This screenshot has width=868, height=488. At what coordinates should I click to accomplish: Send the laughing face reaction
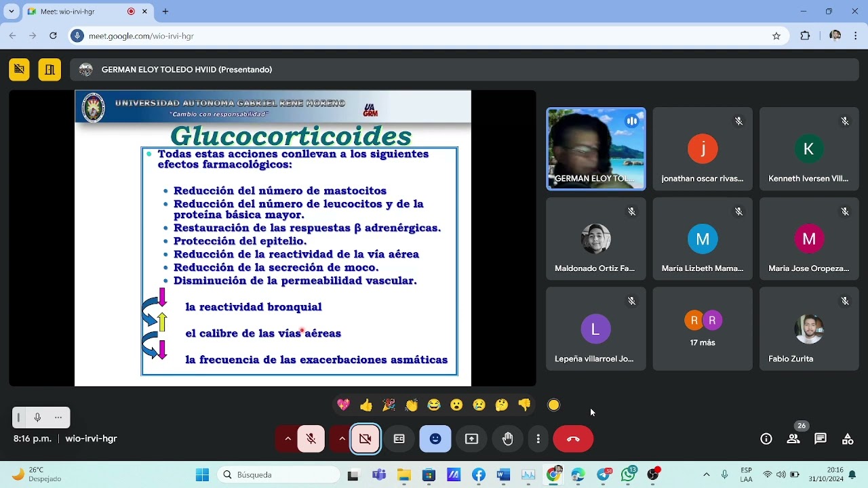coord(434,405)
